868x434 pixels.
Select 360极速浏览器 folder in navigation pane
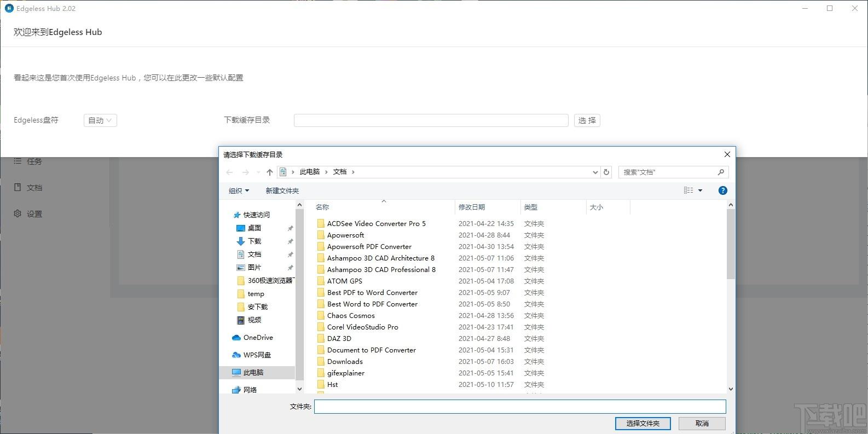tap(266, 280)
